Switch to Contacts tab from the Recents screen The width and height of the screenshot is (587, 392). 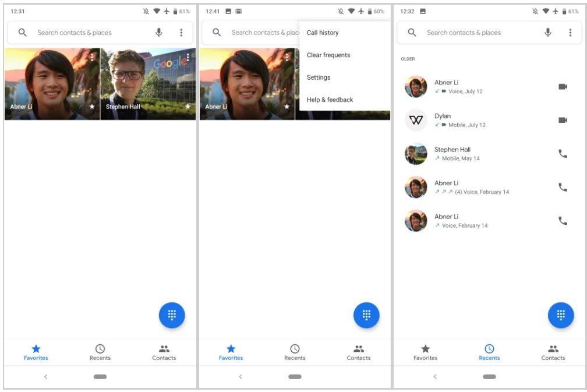point(553,352)
